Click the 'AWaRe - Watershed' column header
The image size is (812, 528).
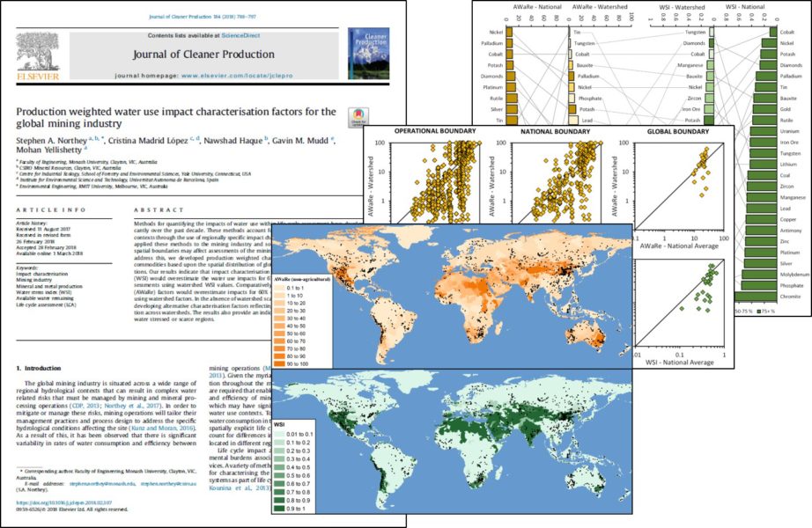point(600,7)
